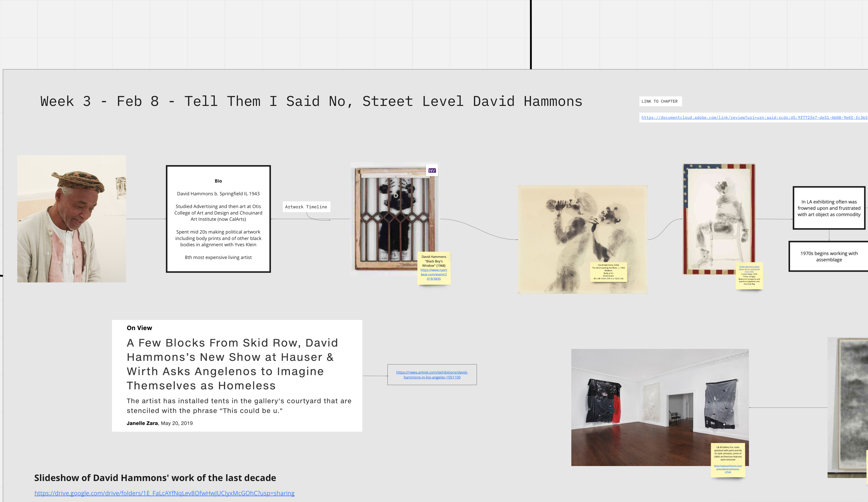The image size is (868, 502).
Task: Select the Black Boy's Window artwork image
Action: (395, 219)
